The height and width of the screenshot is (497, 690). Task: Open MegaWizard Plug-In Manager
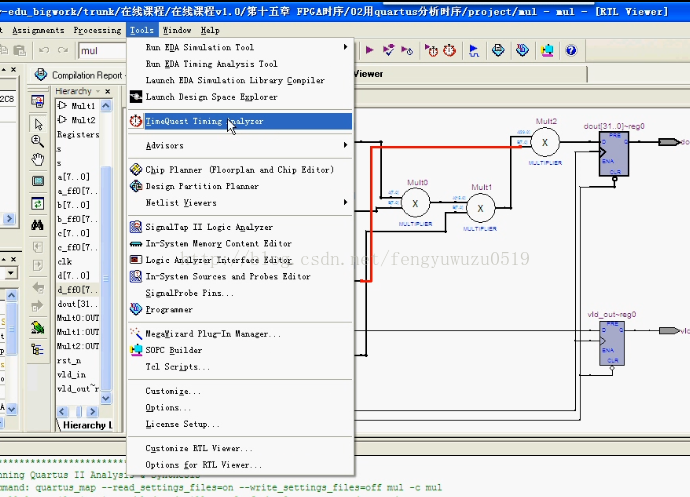(240, 334)
